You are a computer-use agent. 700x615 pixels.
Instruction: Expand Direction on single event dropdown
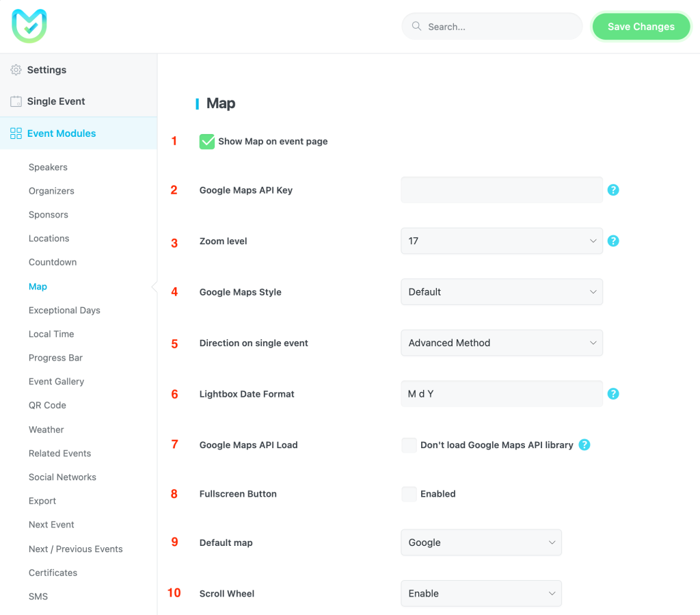pos(501,343)
